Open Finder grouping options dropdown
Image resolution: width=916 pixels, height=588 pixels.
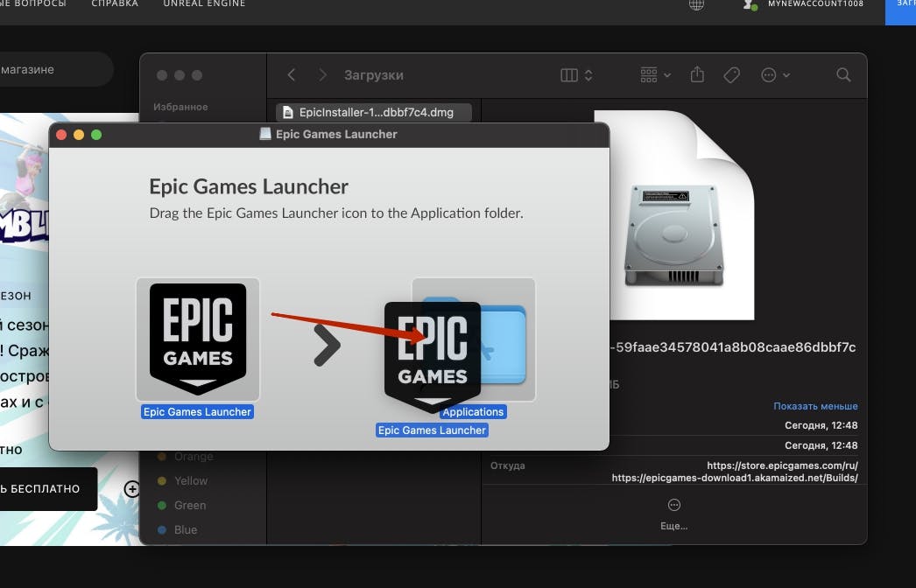(655, 74)
